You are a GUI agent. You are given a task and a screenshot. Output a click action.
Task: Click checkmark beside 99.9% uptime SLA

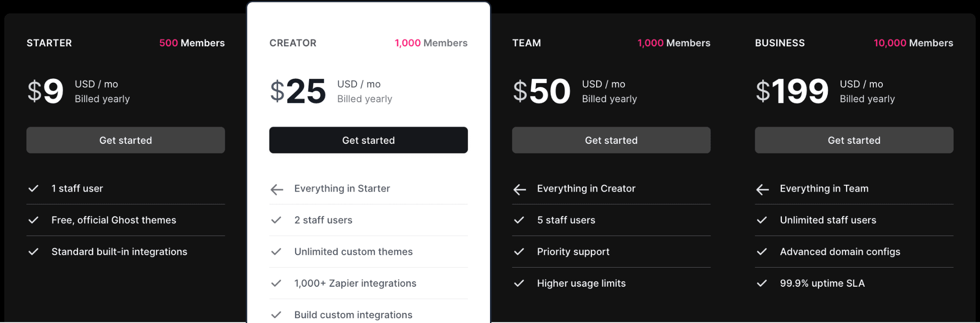coord(762,283)
